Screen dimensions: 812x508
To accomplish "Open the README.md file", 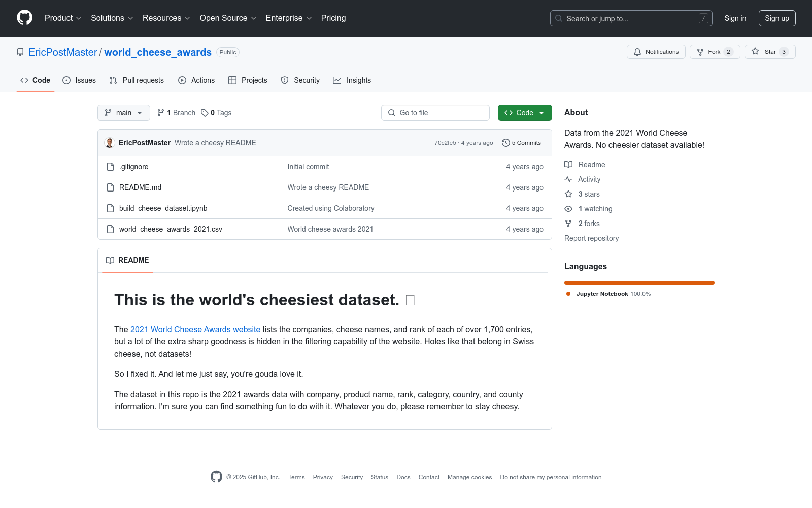I will pos(141,187).
